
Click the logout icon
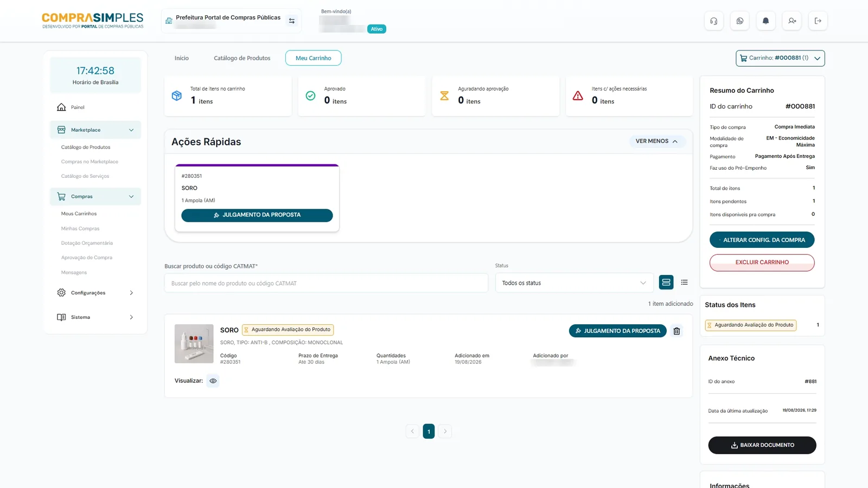(x=818, y=21)
